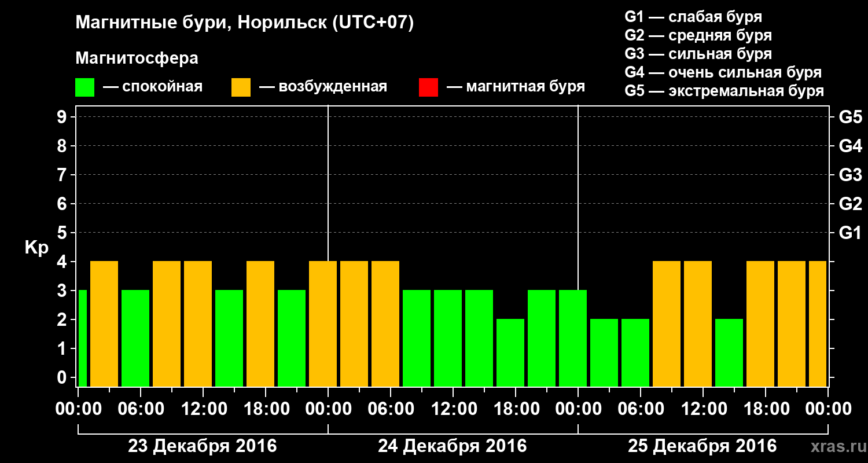Screen dimensions: 868x463
Task: Click the only Kp 2 bar on 24 December
Action: coord(510,352)
